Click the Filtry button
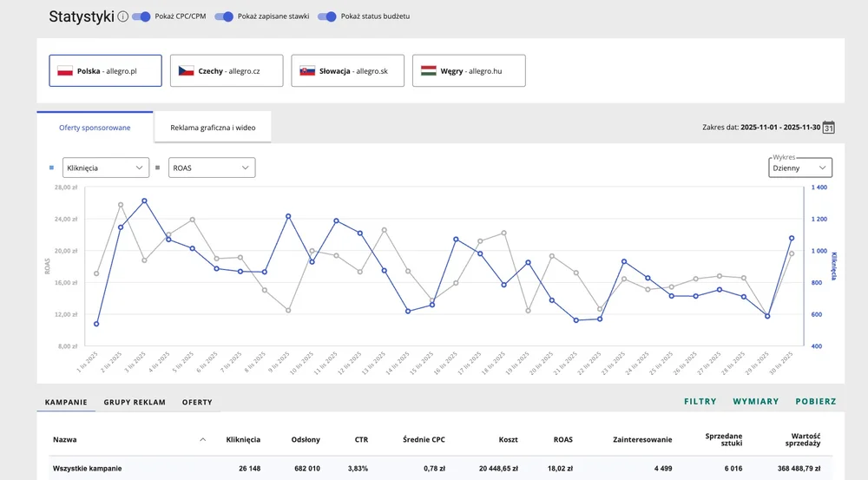The image size is (868, 480). (700, 402)
